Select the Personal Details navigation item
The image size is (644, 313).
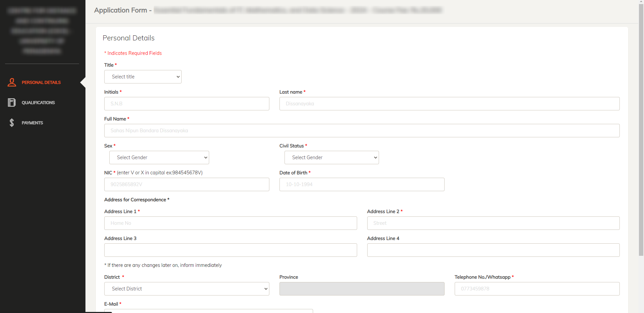[x=41, y=82]
